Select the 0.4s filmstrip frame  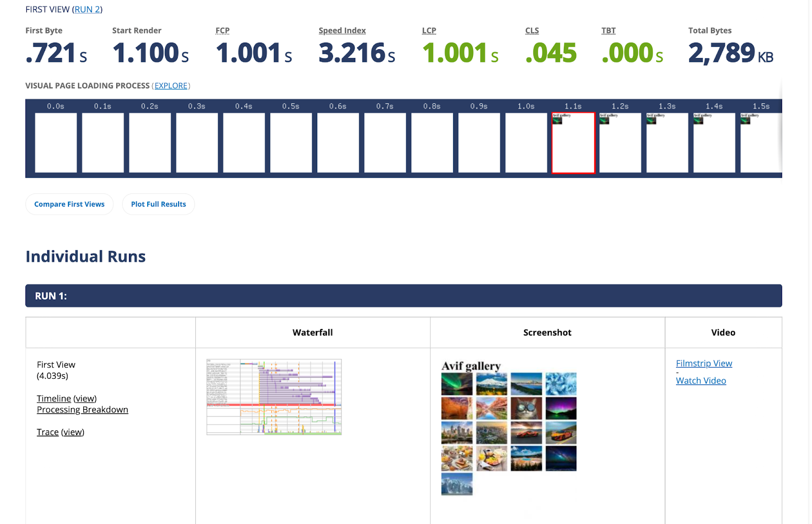click(x=244, y=143)
